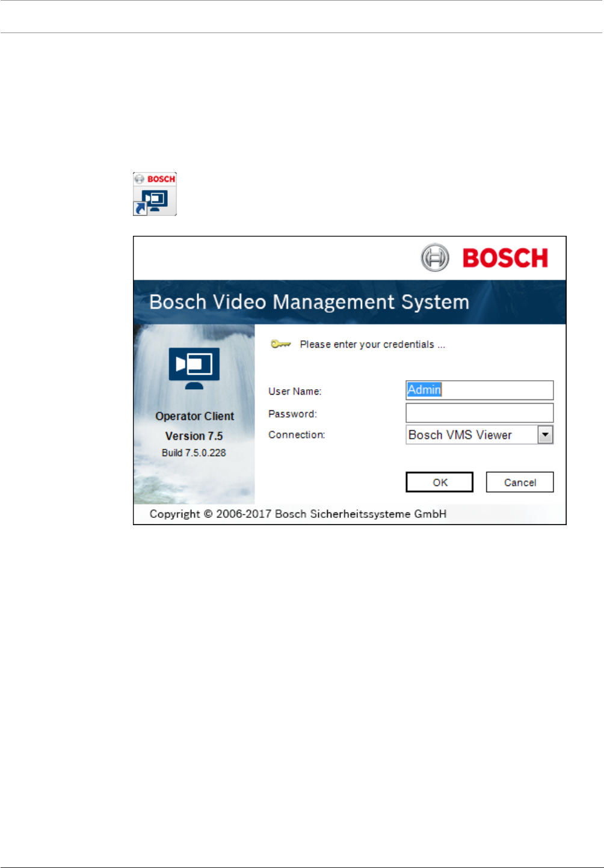Screen dimensions: 604x868
Task: Click the 'Version 7.5' text
Action: pyautogui.click(x=194, y=436)
